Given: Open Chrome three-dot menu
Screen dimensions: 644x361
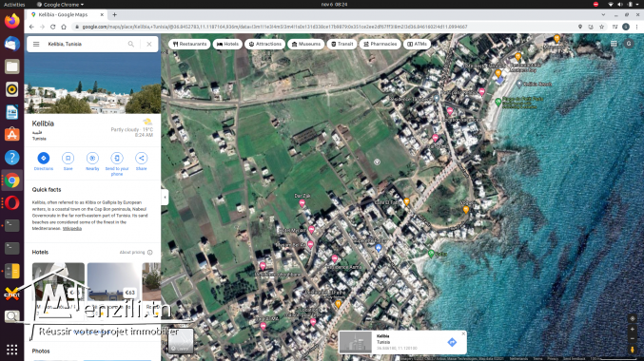Looking at the screenshot, I should (x=636, y=27).
